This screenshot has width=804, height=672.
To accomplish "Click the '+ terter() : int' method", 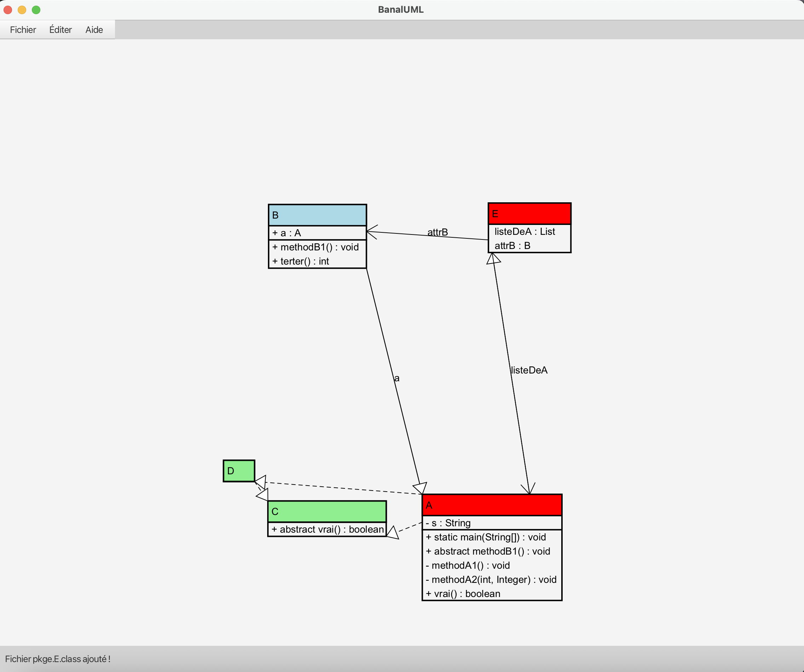I will [300, 261].
